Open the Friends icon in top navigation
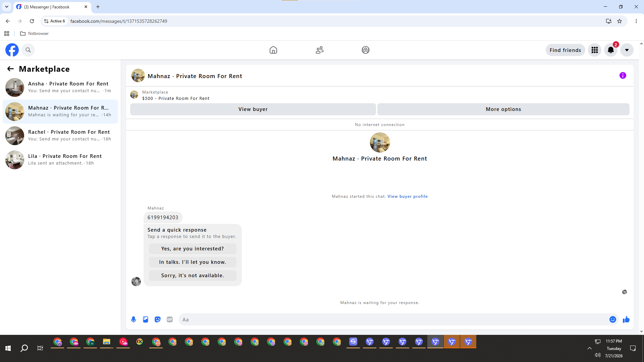644x362 pixels. 320,50
